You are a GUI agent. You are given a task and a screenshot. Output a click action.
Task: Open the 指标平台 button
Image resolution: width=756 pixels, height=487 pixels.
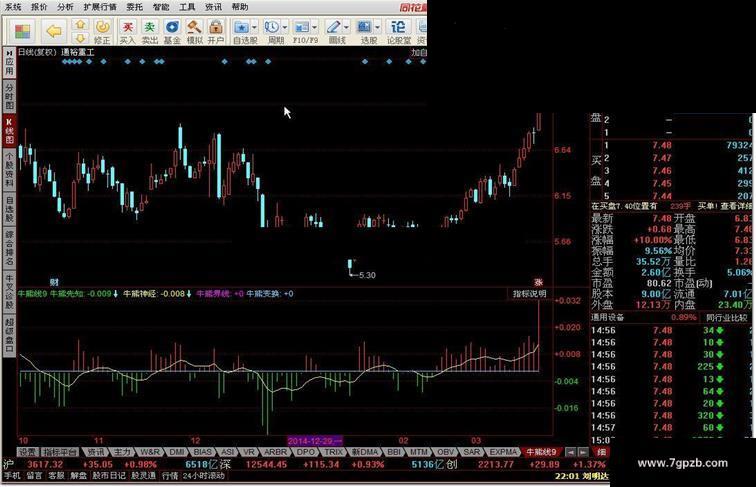coord(60,452)
